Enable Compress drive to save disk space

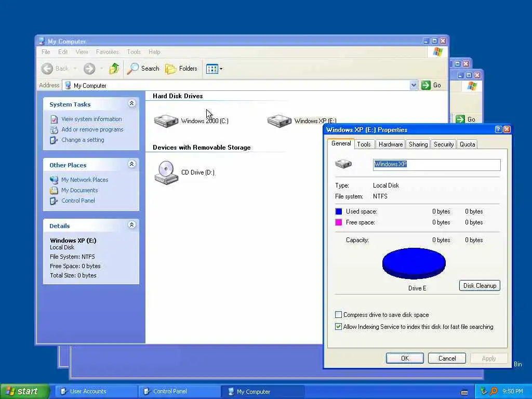point(338,315)
